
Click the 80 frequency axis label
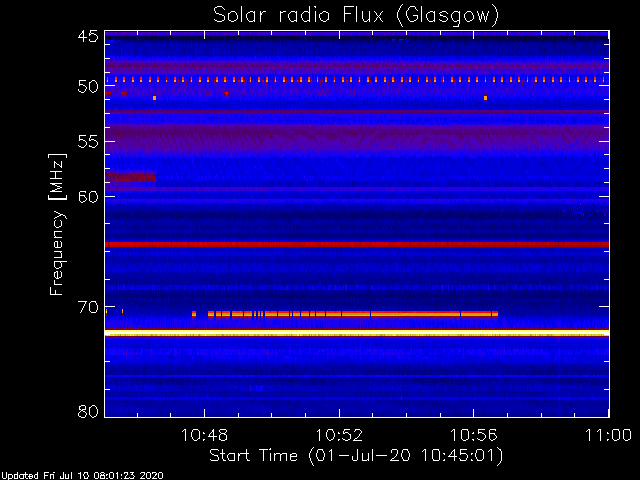(88, 411)
